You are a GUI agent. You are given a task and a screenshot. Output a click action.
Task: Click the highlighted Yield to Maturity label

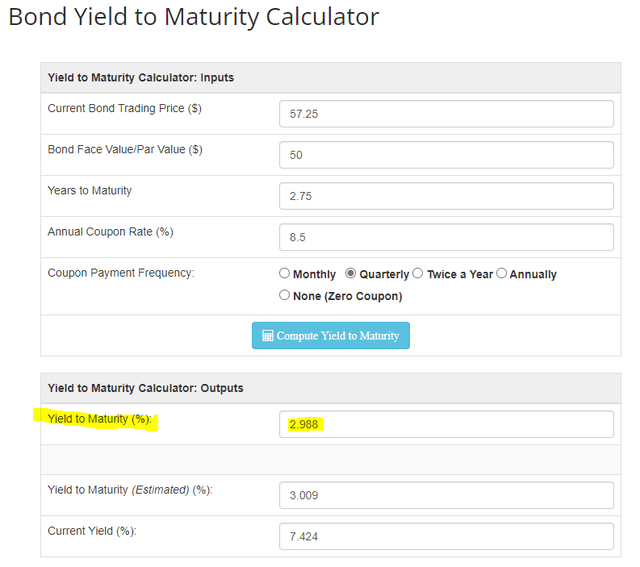click(100, 419)
